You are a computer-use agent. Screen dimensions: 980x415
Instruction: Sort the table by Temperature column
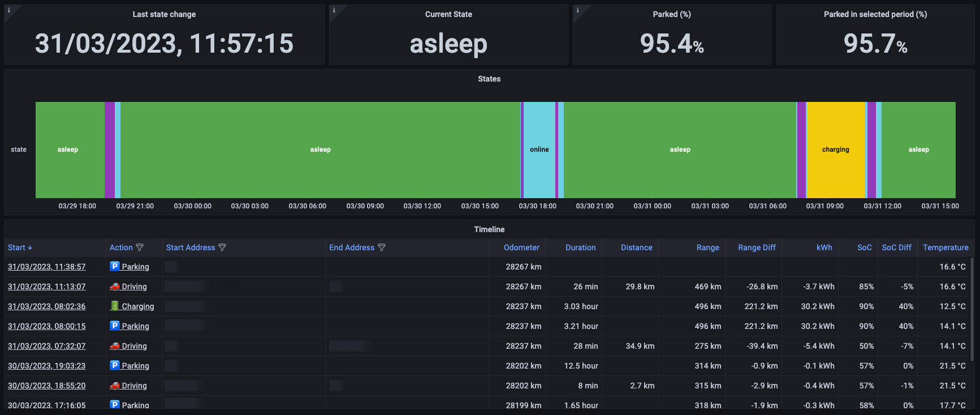(946, 247)
